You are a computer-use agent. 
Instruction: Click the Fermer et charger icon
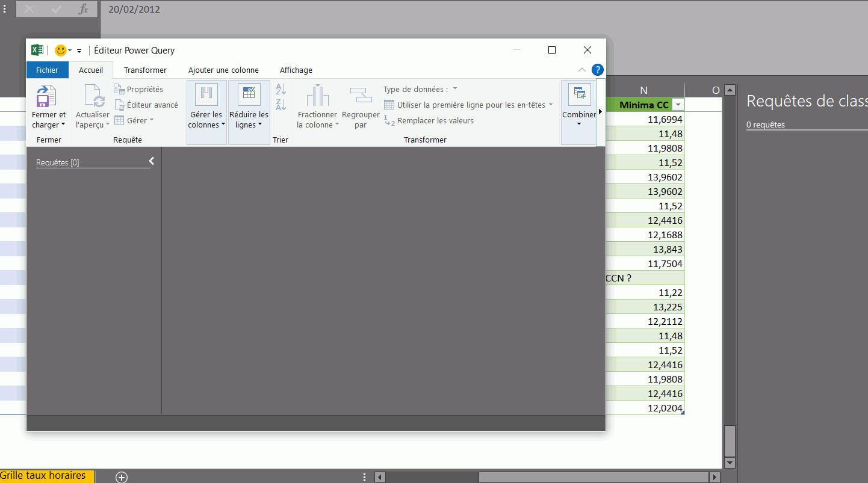[x=46, y=97]
